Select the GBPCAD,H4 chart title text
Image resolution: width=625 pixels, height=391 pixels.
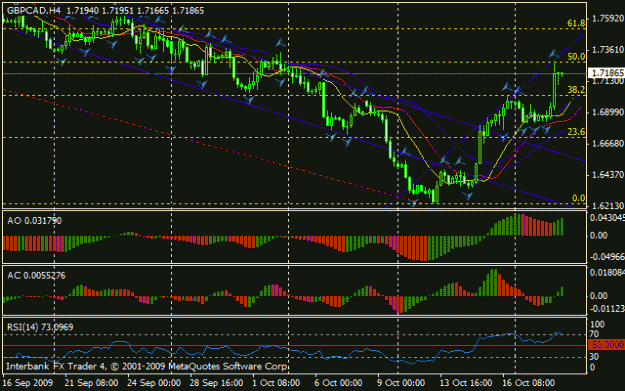click(x=34, y=11)
